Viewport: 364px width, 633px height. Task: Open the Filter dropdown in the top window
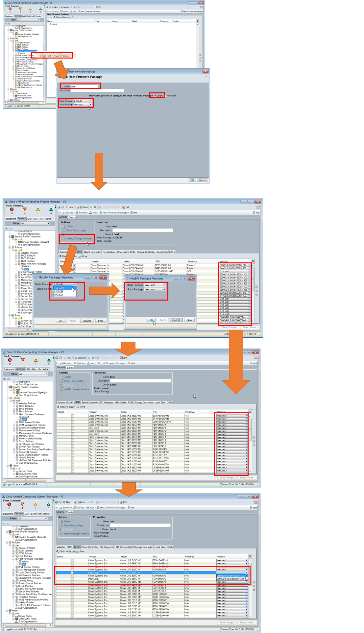(x=28, y=20)
